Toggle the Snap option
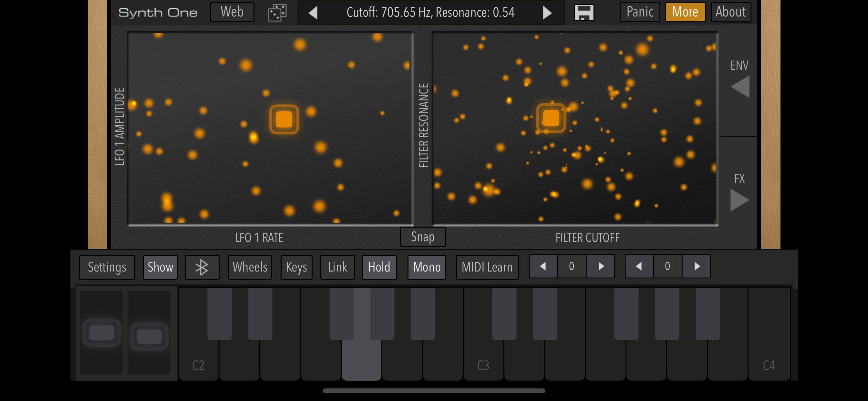 click(423, 237)
